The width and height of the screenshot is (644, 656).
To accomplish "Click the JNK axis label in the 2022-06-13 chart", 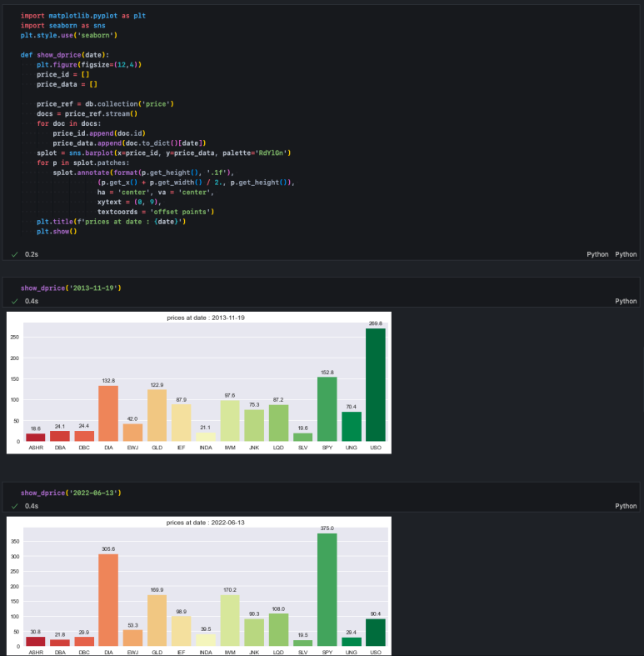I will [254, 653].
